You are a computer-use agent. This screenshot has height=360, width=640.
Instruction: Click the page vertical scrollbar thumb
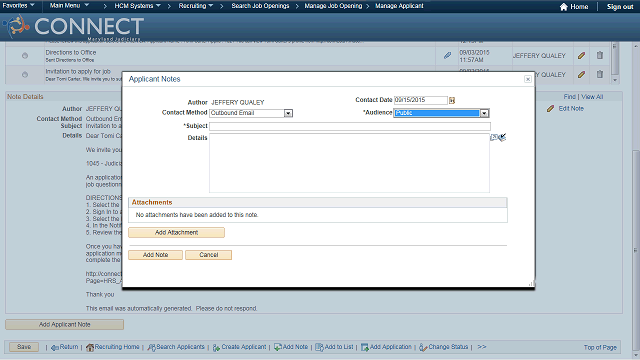pos(636,250)
